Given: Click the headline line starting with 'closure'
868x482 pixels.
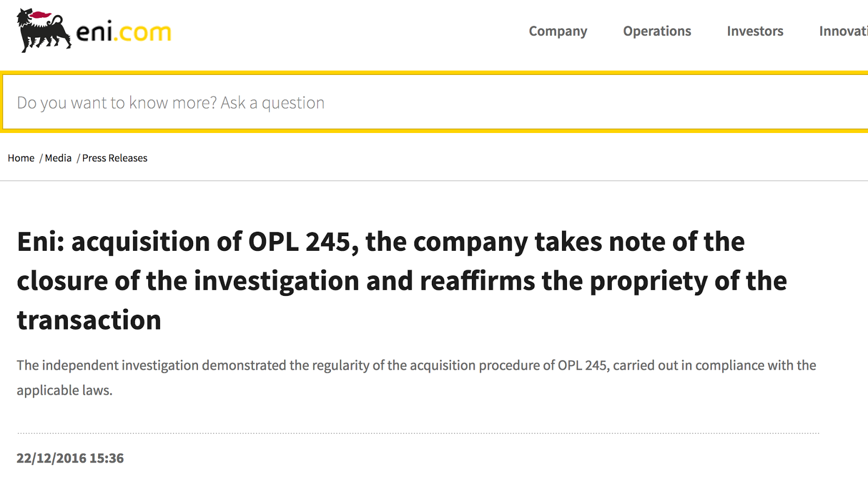Looking at the screenshot, I should pos(401,281).
